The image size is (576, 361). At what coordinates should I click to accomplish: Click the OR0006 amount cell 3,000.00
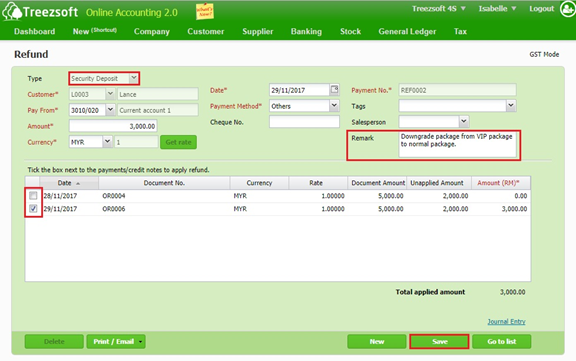coord(514,209)
